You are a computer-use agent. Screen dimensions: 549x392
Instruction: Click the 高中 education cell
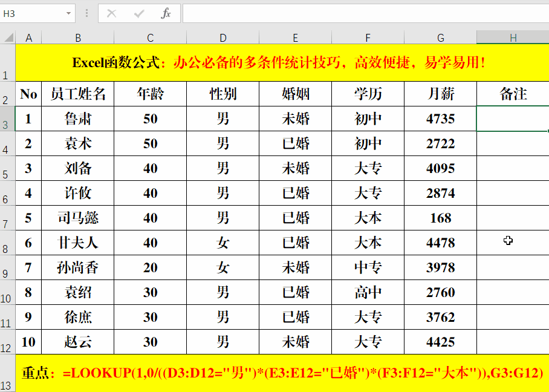point(368,292)
